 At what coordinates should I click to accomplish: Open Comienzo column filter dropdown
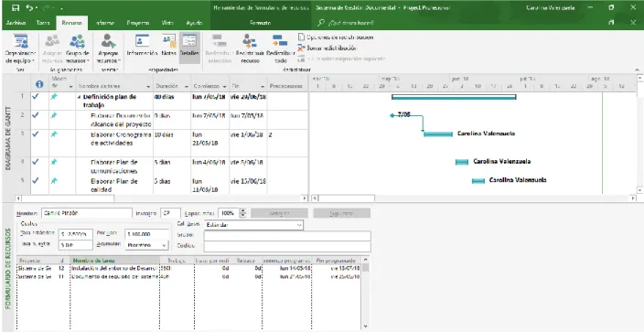click(x=225, y=87)
